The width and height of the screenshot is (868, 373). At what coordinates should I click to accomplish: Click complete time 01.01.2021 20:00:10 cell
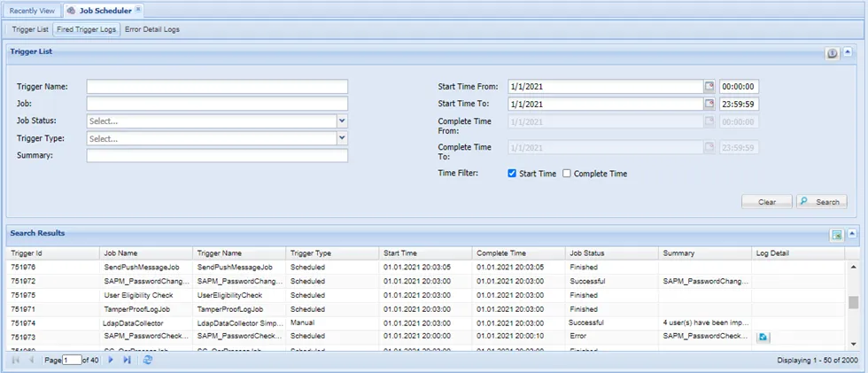click(519, 337)
